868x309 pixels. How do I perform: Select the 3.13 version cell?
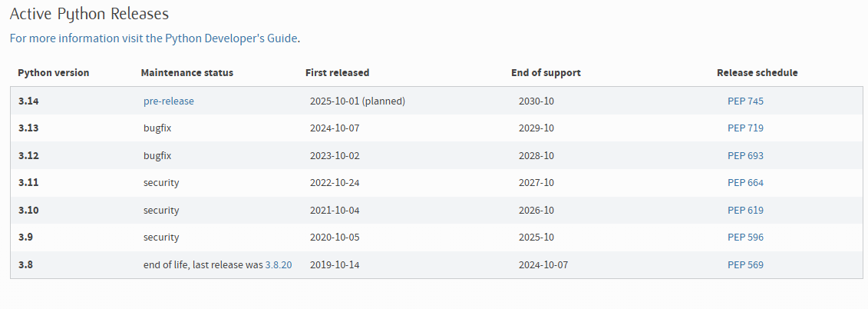point(28,128)
